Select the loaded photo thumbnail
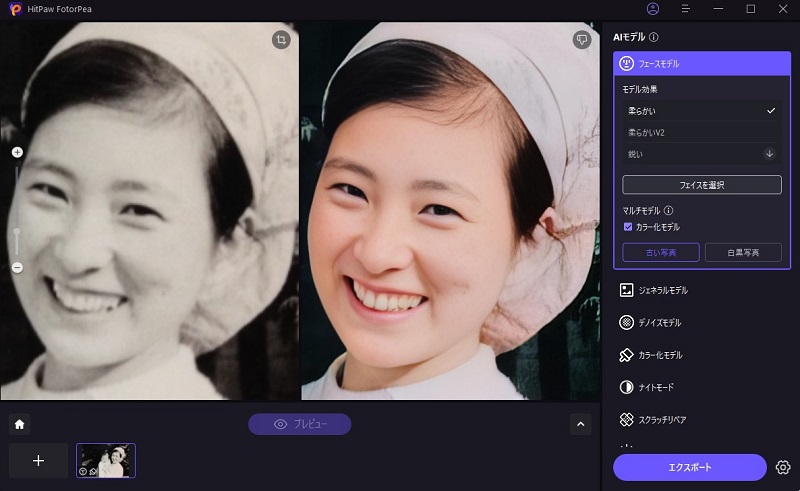 click(x=106, y=460)
